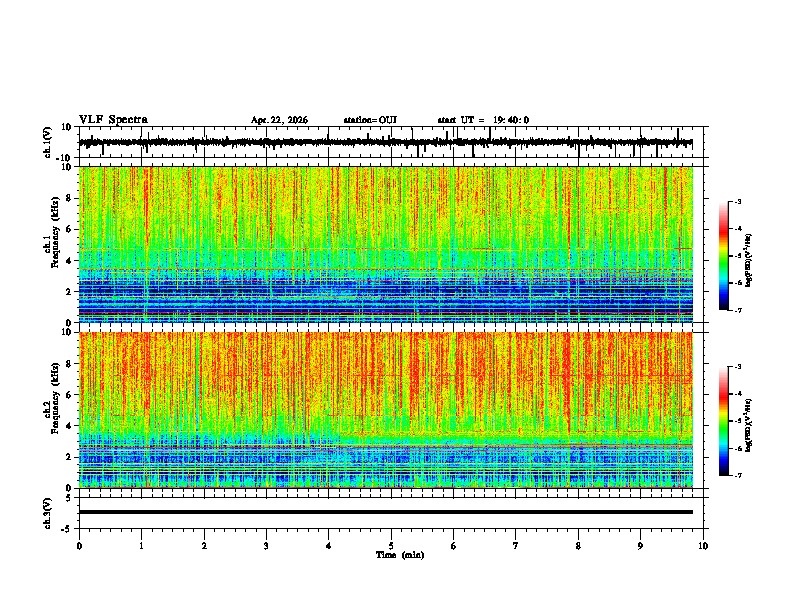Select the 3 minute tick on time axis
Image resolution: width=792 pixels, height=612 pixels.
click(x=266, y=546)
